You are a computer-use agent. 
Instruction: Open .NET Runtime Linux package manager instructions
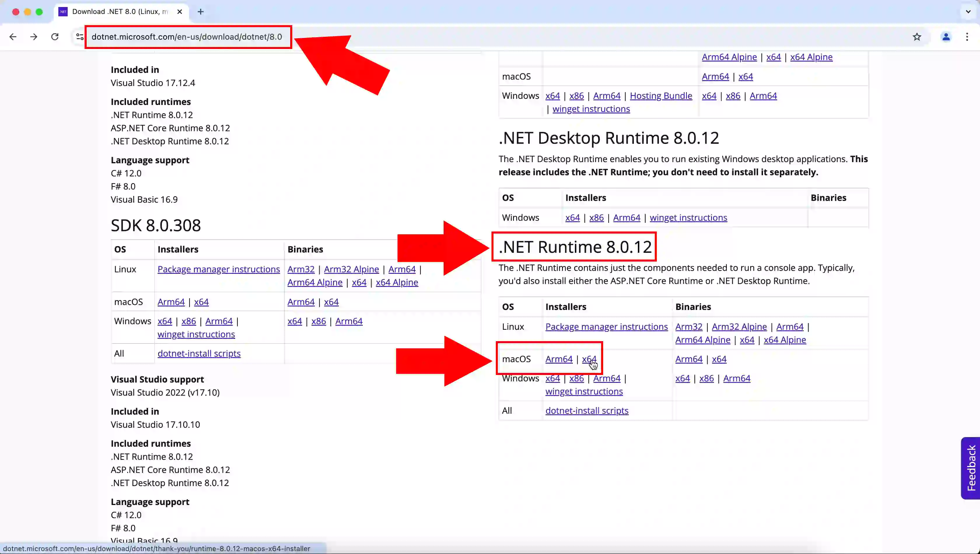coord(606,327)
